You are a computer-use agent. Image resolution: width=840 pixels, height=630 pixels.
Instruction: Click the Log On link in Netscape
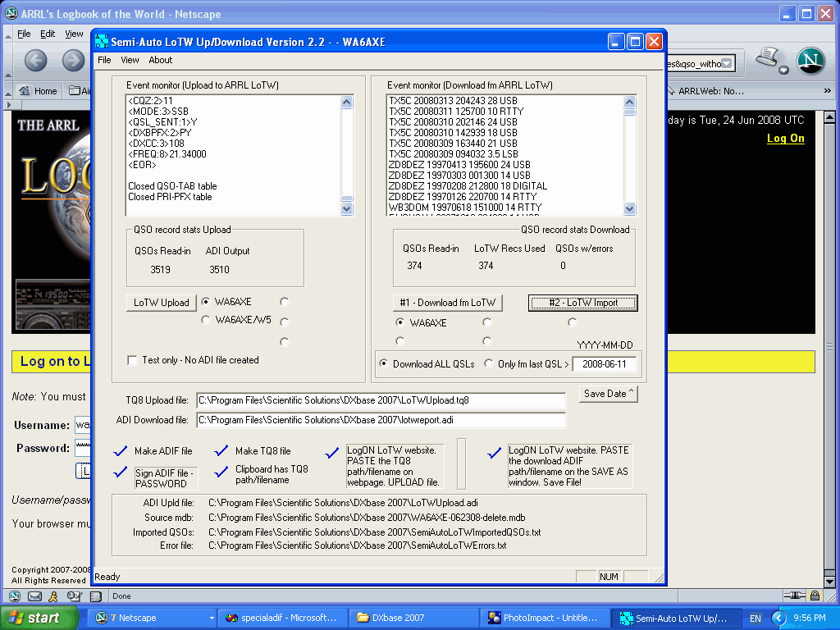[785, 138]
